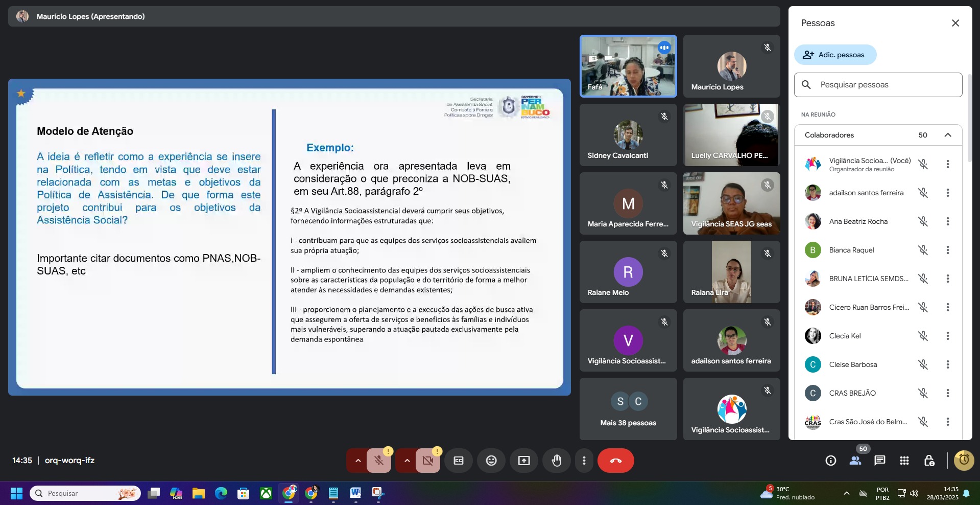Expand video settings arrow beside camera
The height and width of the screenshot is (505, 980).
click(x=407, y=461)
